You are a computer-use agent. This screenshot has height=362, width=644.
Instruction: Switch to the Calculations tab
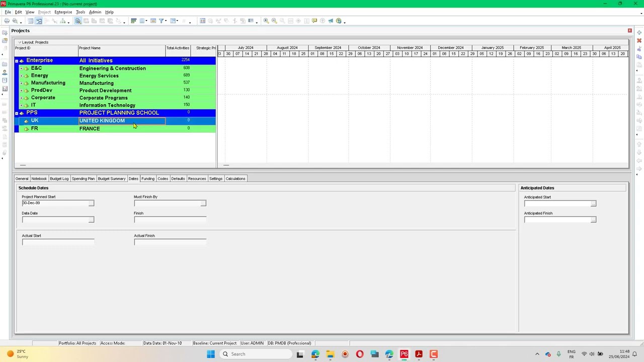click(x=235, y=178)
